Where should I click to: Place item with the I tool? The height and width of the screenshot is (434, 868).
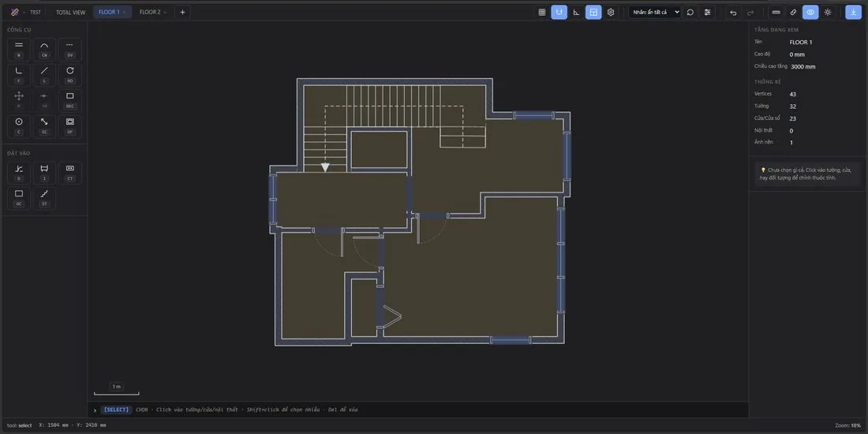[44, 173]
